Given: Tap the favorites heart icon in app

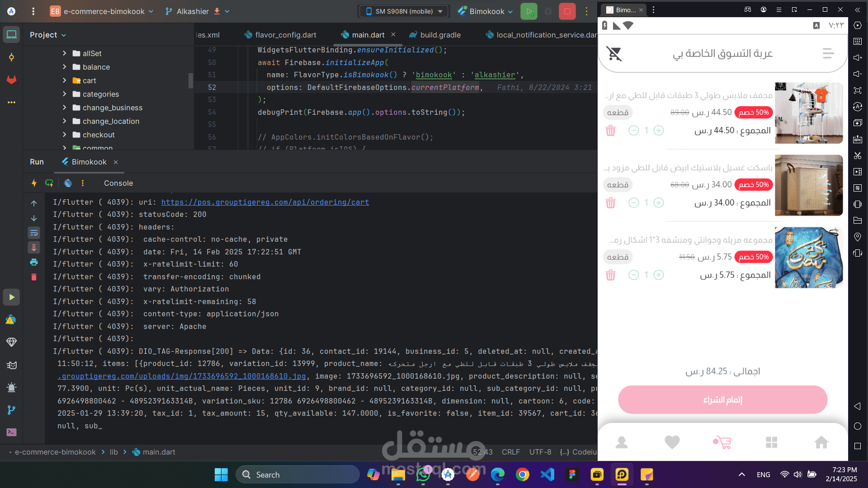Looking at the screenshot, I should point(672,442).
